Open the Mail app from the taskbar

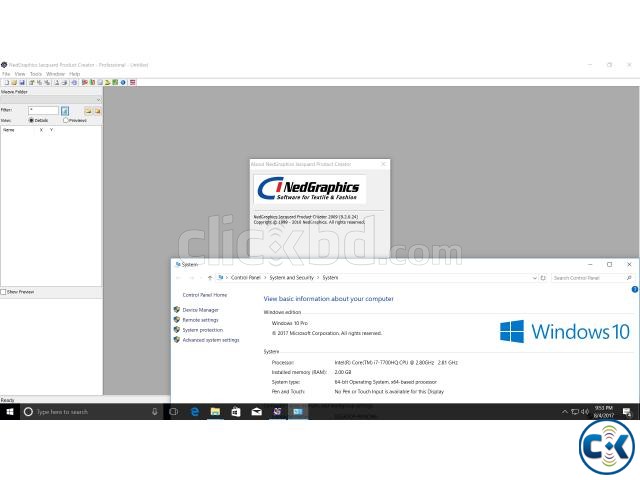[x=256, y=412]
